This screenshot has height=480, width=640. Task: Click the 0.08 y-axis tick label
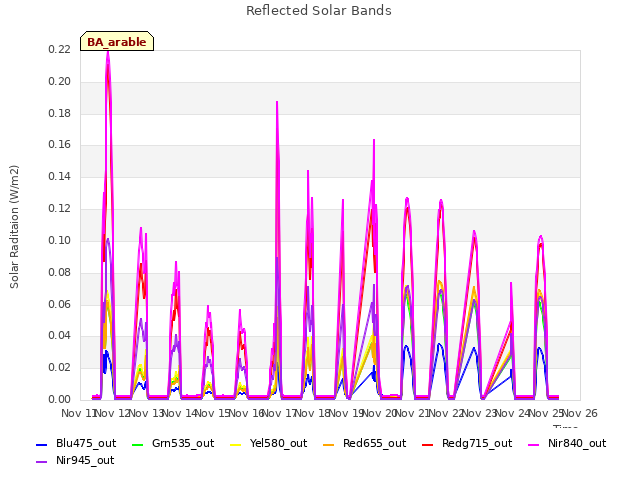60,272
